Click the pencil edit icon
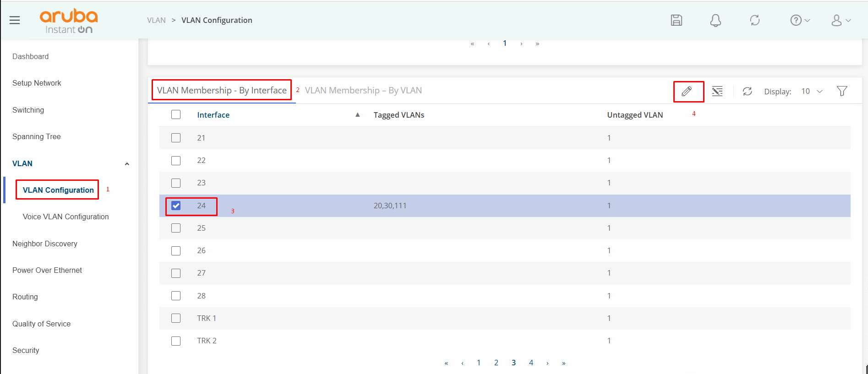 pyautogui.click(x=686, y=92)
